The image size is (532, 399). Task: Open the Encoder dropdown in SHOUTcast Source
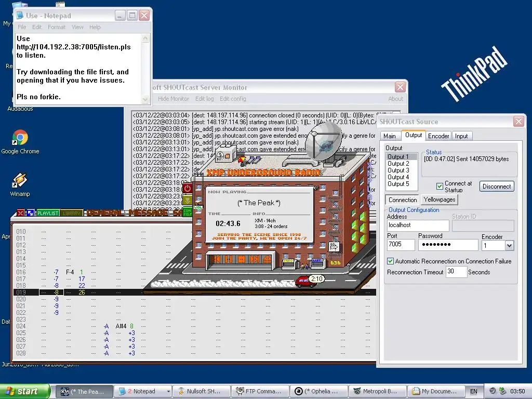tap(509, 246)
